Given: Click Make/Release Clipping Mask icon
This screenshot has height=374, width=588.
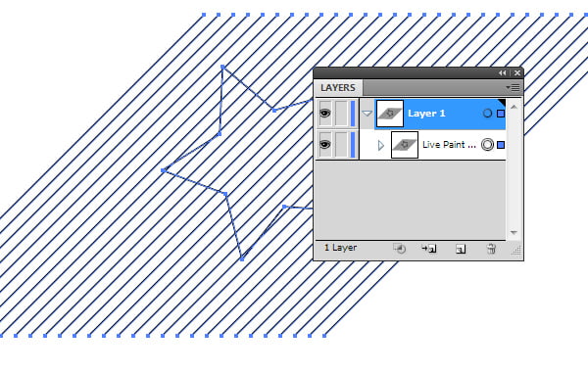Looking at the screenshot, I should [x=400, y=249].
